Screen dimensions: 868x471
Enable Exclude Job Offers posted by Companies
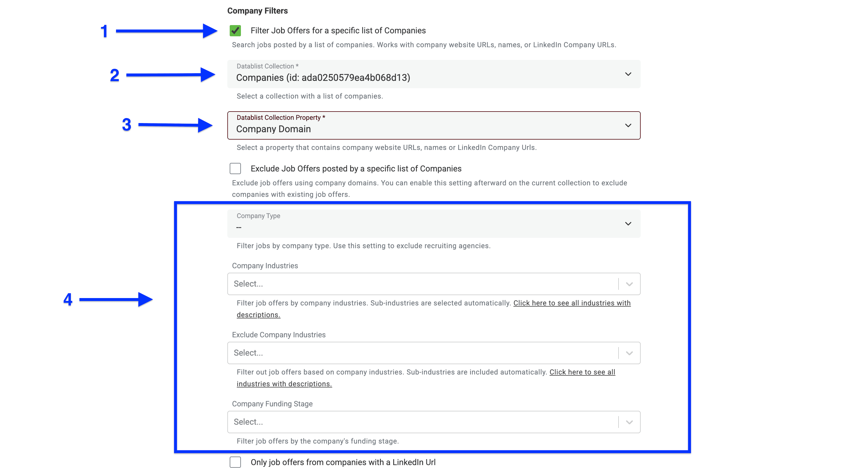point(235,169)
